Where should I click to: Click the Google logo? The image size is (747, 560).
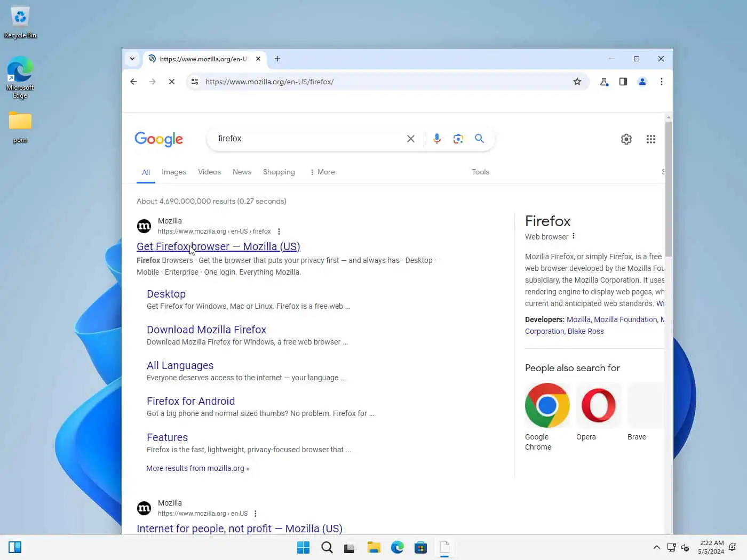tap(159, 139)
